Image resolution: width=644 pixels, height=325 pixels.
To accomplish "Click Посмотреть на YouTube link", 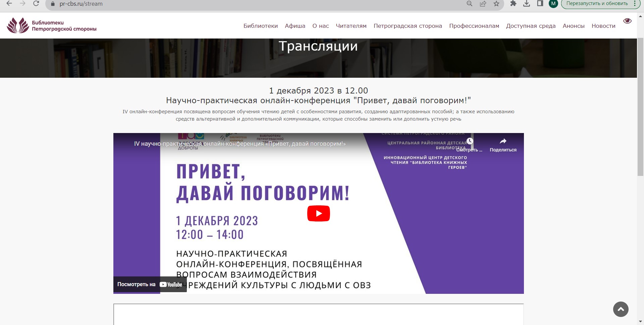I will (150, 284).
